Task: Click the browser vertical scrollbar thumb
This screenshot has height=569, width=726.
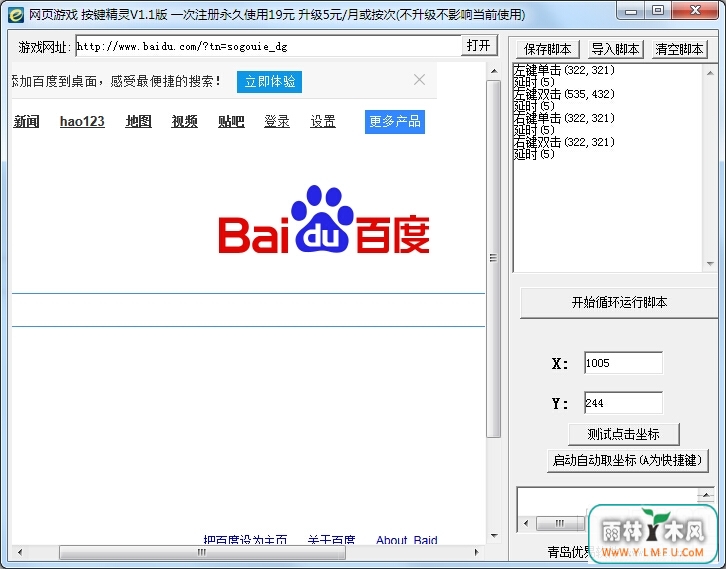Action: (494, 258)
